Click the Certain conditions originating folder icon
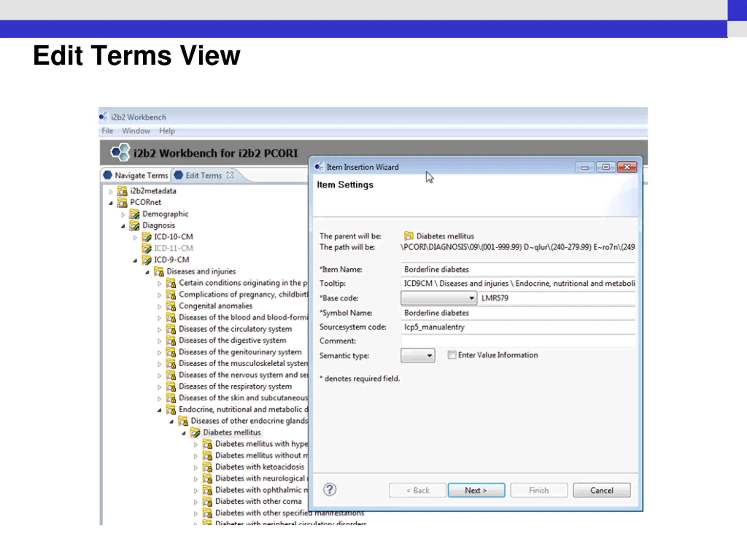The image size is (747, 560). [x=171, y=283]
